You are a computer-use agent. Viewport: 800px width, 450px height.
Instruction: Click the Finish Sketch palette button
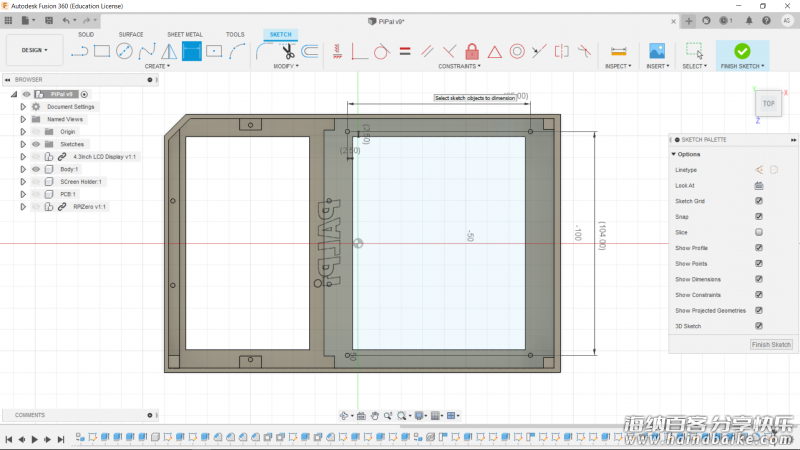[x=771, y=344]
